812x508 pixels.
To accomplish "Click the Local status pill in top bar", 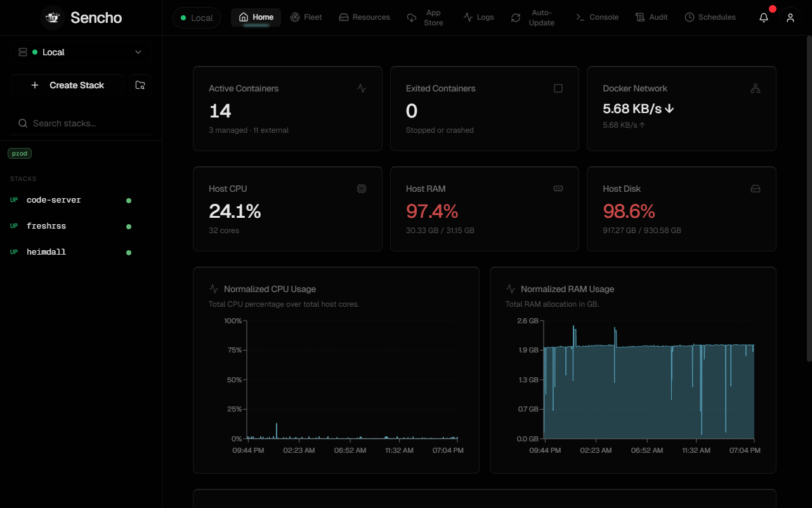I will [197, 18].
